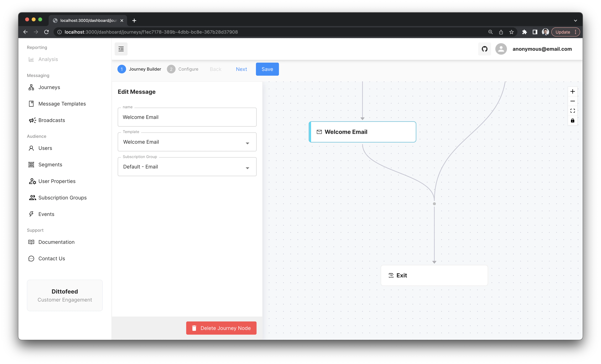Select step 1 Journey Builder circle indicator

point(122,69)
